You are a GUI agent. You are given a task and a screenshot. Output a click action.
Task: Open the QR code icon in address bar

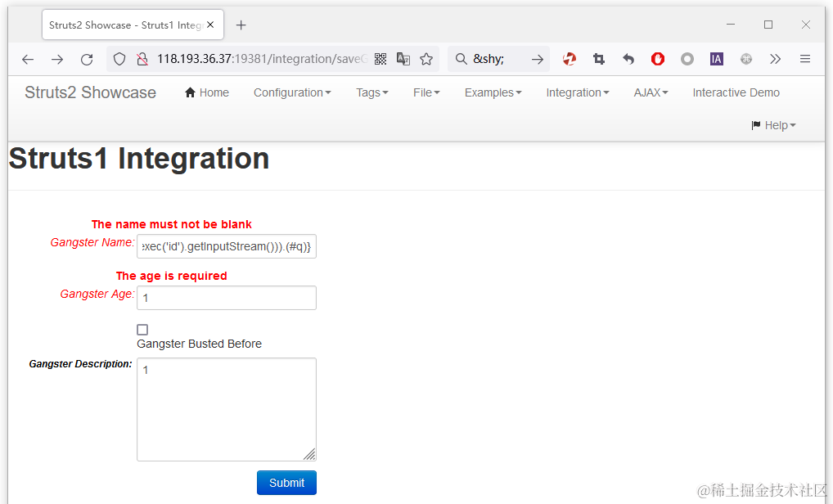380,59
